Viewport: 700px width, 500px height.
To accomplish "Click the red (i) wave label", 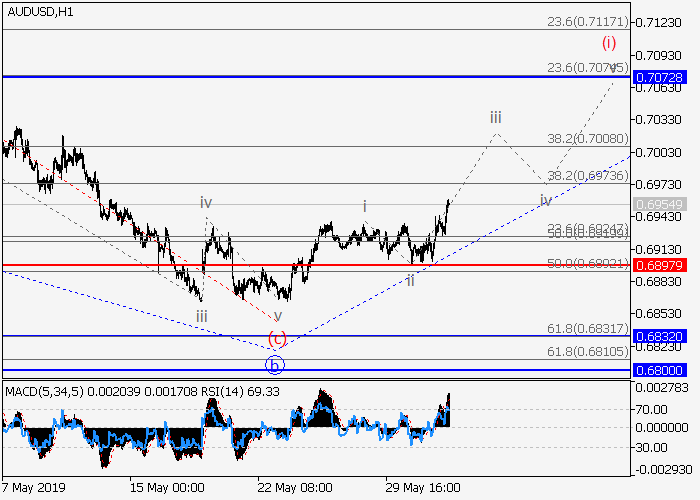I will pos(609,43).
